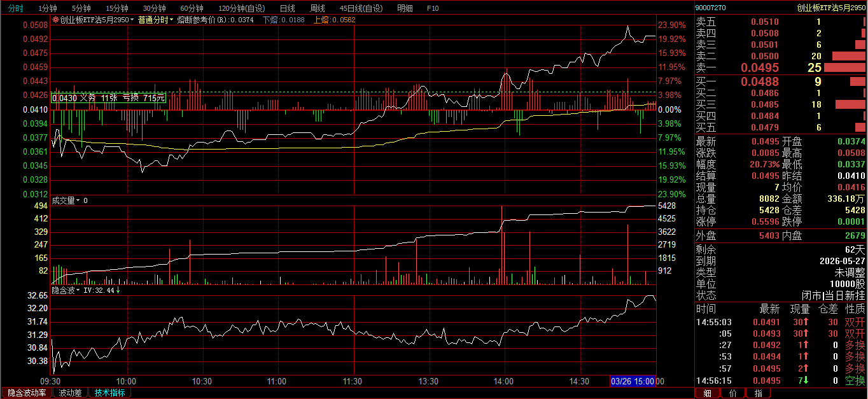868x399 pixels.
Task: Click the 剩余 value 62天
Action: click(x=855, y=249)
